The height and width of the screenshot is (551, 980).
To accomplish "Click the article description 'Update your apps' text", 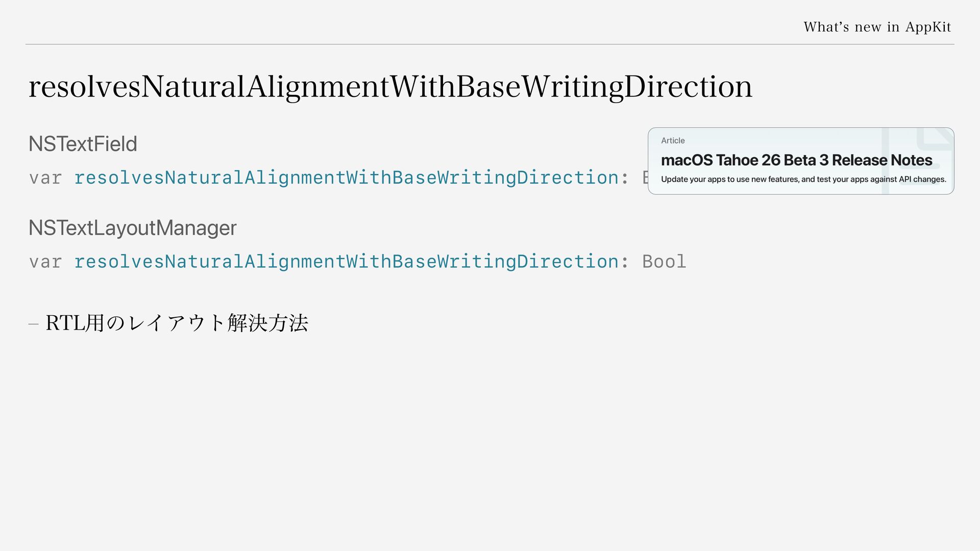I will click(803, 179).
